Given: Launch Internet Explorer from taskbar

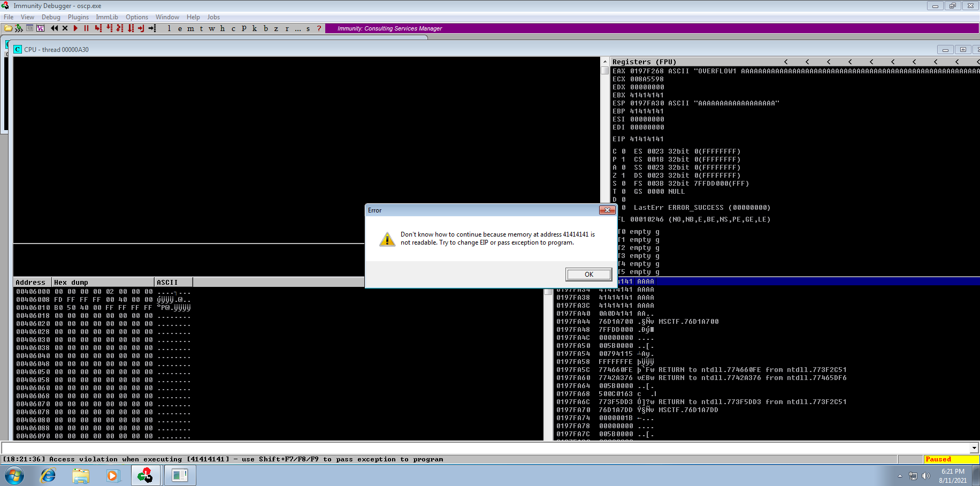Looking at the screenshot, I should tap(48, 475).
